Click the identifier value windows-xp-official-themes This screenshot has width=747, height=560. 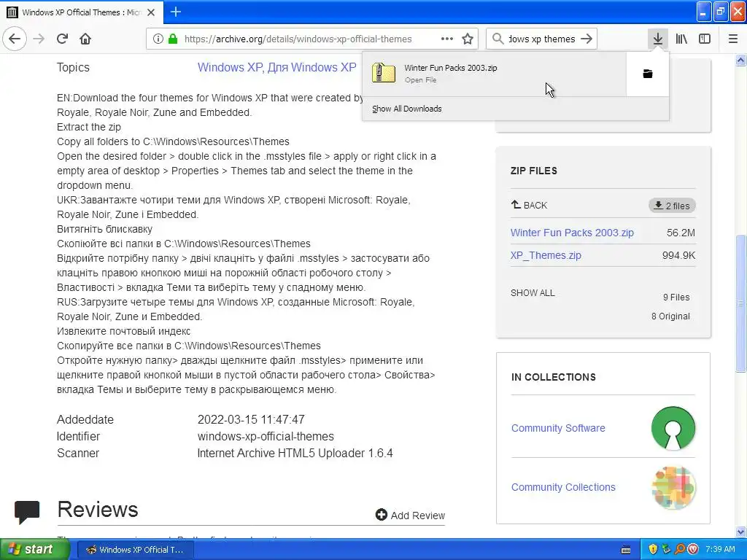(266, 436)
